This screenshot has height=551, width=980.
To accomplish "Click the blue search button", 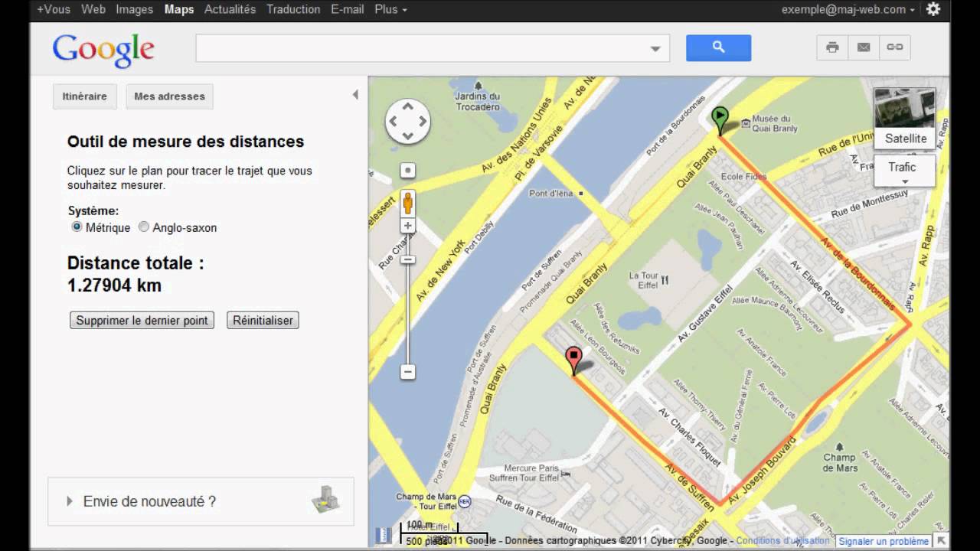I will 718,47.
